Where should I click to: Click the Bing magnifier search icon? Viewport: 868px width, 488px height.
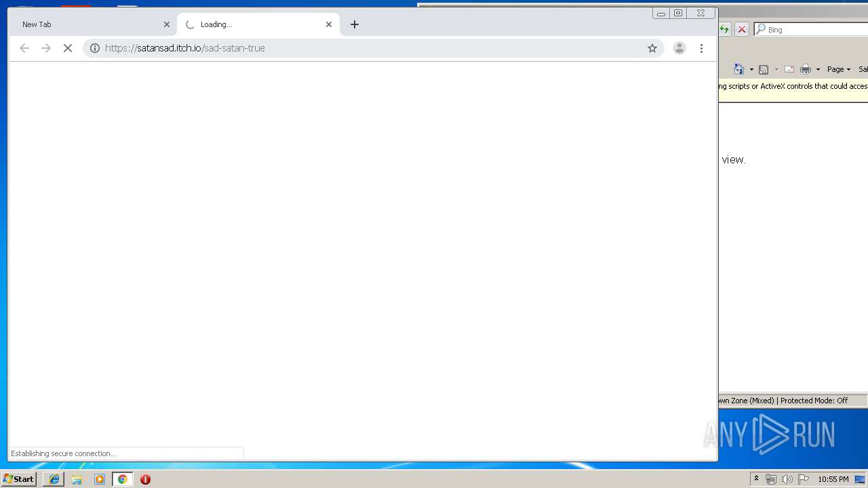[x=761, y=29]
